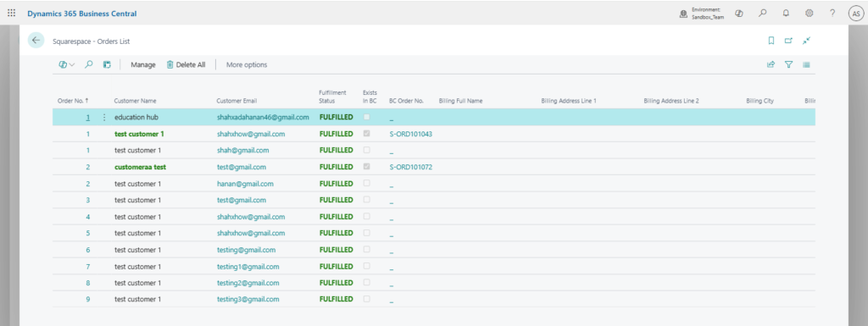Toggle Exists in BC for testing3@gmail.com row
Viewport: 868px width, 326px height.
click(x=366, y=299)
